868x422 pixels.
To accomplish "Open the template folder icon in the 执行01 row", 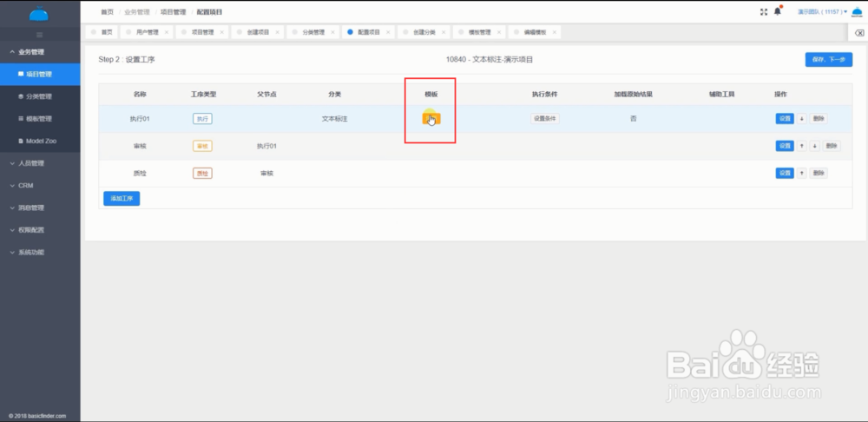I will pyautogui.click(x=431, y=117).
